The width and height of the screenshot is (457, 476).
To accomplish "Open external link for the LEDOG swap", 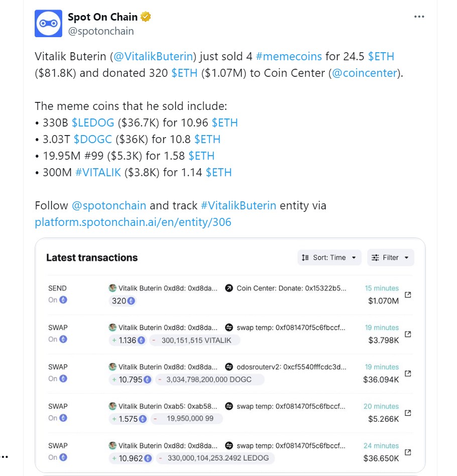I will coord(408,452).
